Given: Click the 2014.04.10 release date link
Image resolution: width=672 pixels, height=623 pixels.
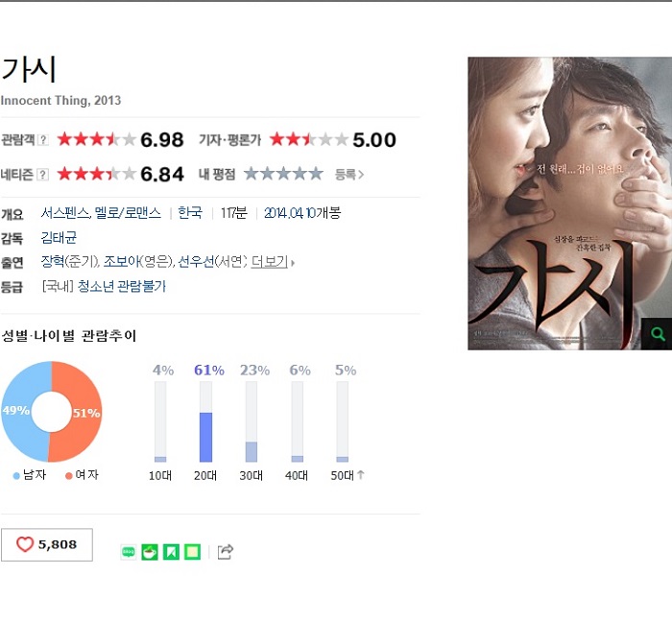Looking at the screenshot, I should click(290, 212).
